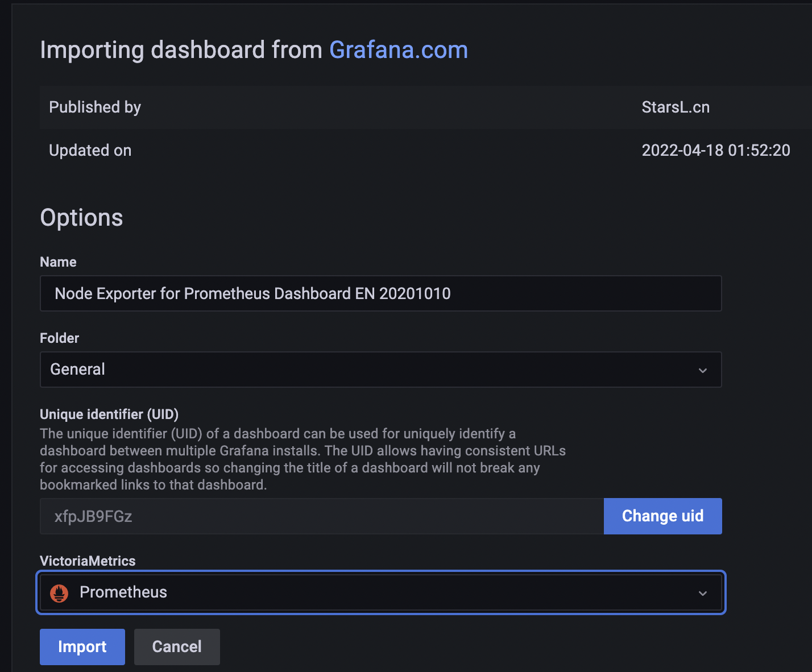The width and height of the screenshot is (812, 672).
Task: Click the Options section heading
Action: pyautogui.click(x=81, y=218)
